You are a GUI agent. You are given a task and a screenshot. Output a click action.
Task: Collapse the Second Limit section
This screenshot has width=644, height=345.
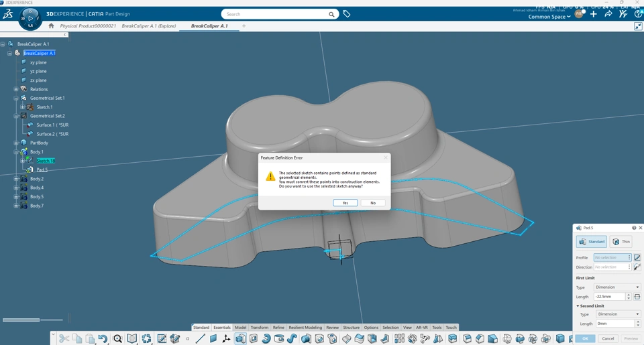578,306
